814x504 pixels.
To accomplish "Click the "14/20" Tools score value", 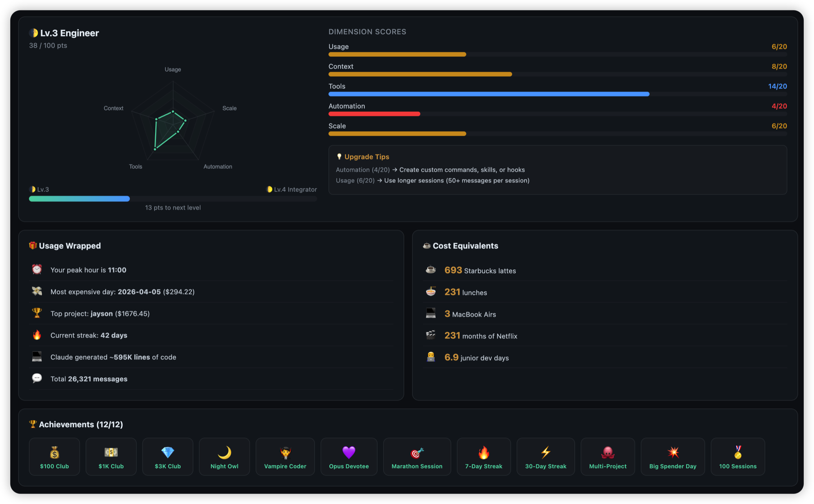I will tap(778, 86).
